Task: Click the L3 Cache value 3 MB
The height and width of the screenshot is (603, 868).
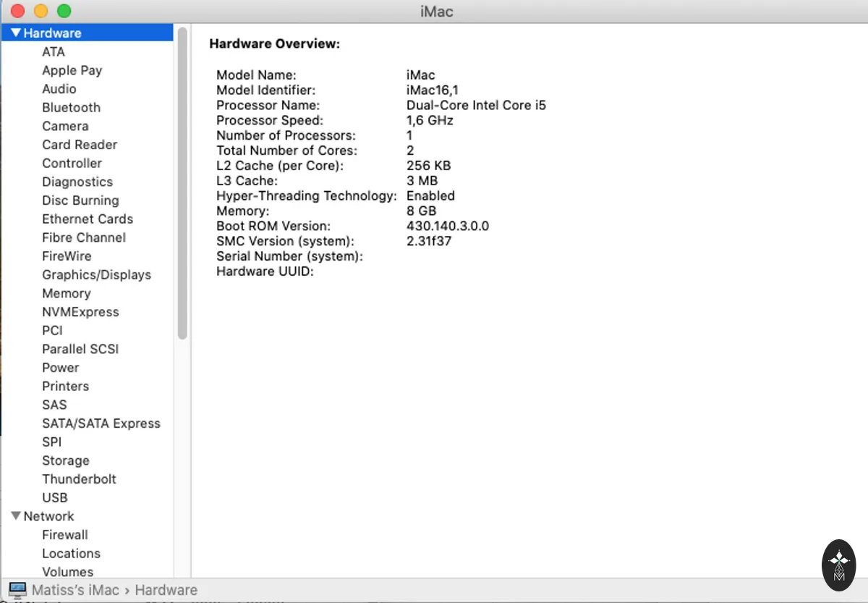Action: [422, 181]
